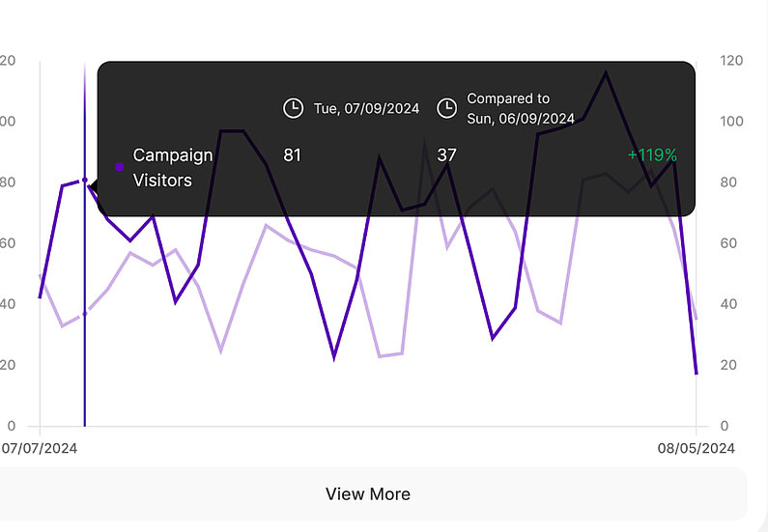Screen dimensions: 768x532
Task: Click the current value 81 in tooltip
Action: tap(292, 154)
